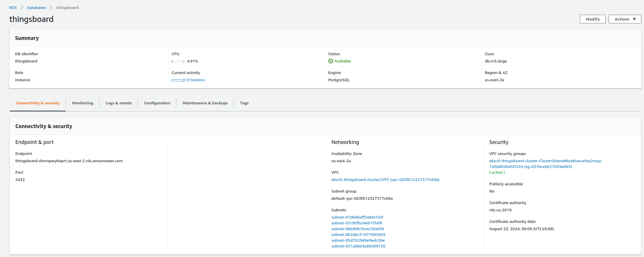Click the security group ( active ) status

pyautogui.click(x=497, y=172)
